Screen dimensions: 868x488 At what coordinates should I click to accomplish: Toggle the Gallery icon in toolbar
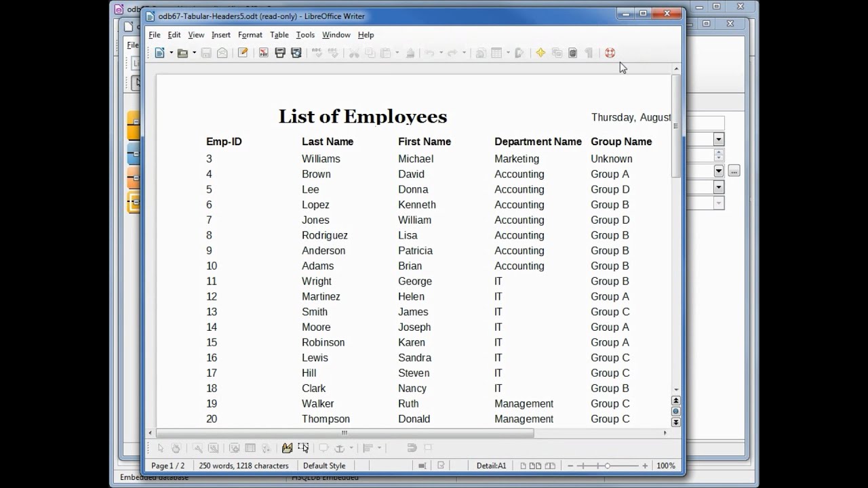coord(557,53)
